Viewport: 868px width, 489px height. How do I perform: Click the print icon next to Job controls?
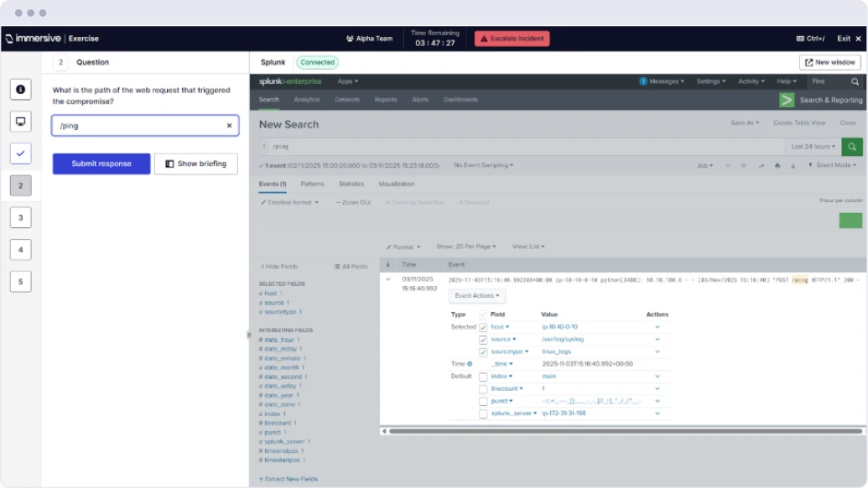pyautogui.click(x=778, y=165)
